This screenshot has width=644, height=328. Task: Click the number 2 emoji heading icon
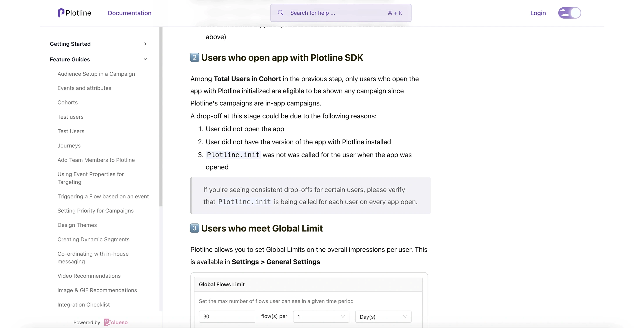tap(194, 57)
